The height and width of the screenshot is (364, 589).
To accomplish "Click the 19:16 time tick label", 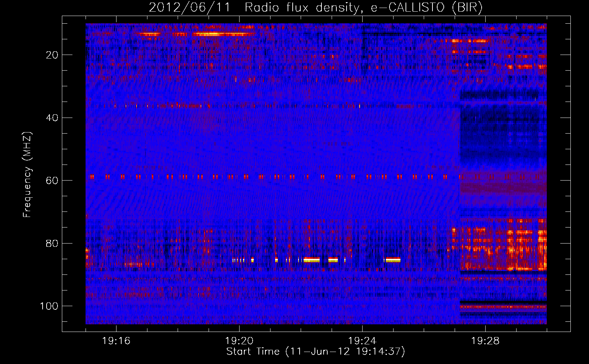I will pos(116,341).
